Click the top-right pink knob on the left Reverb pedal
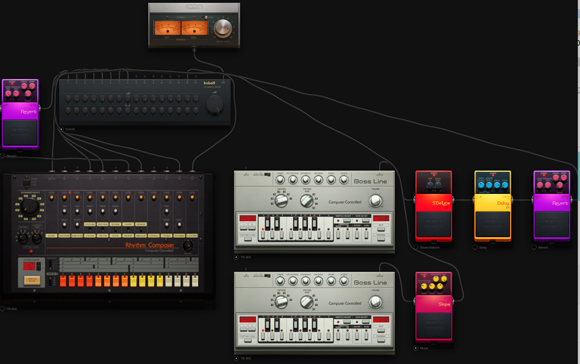This screenshot has height=364, width=580. [32, 86]
